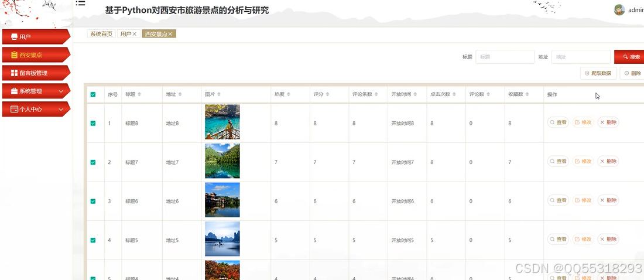Sort by 评论数 column arrows
This screenshot has width=644, height=280.
coord(488,94)
